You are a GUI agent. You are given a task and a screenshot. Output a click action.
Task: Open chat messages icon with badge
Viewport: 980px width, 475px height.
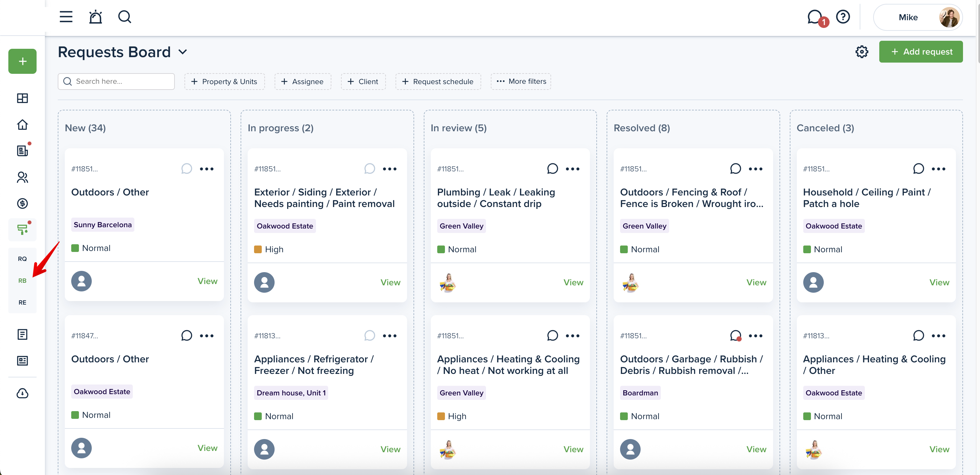pyautogui.click(x=814, y=17)
